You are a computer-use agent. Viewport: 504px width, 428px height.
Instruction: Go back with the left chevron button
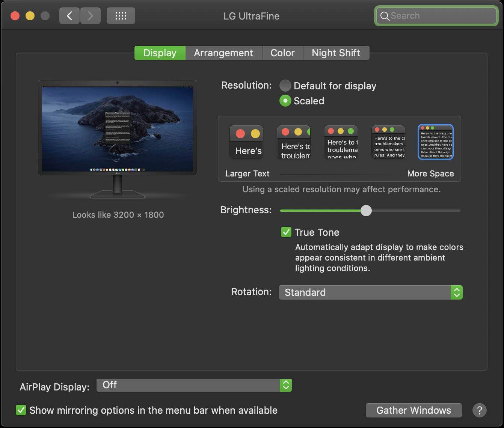pyautogui.click(x=69, y=16)
